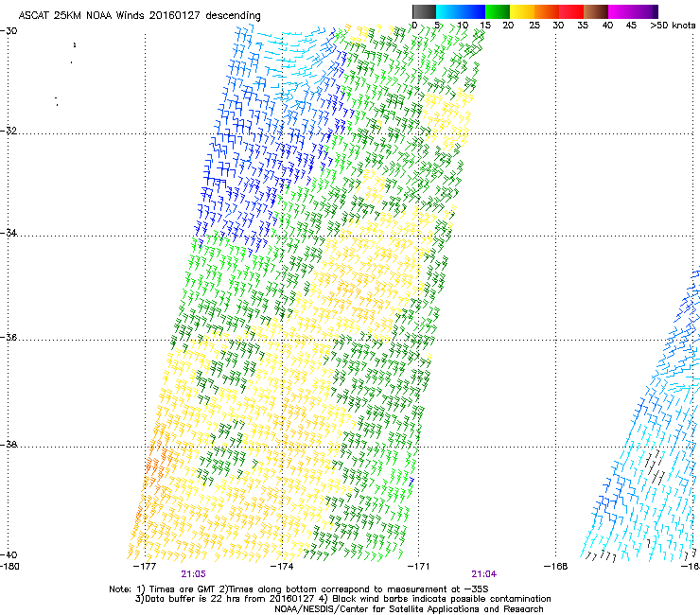This screenshot has width=700, height=615.
Task: Click the 'Data buffer is 22 hrs' note line
Action: [342, 599]
